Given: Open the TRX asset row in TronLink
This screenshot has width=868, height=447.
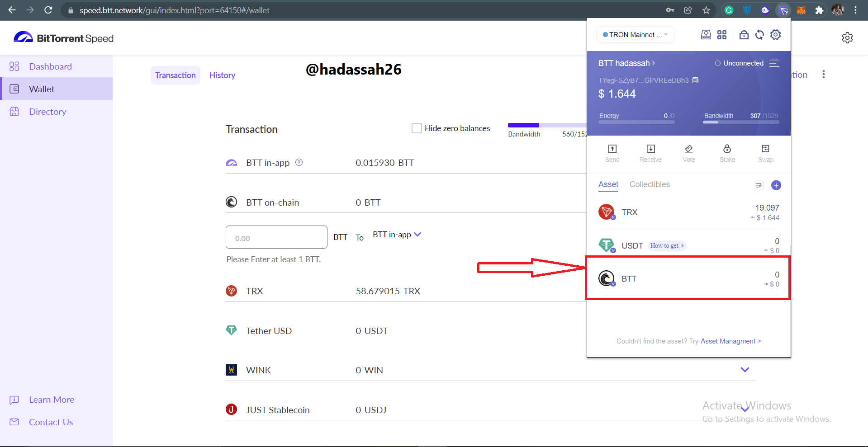Looking at the screenshot, I should point(688,212).
